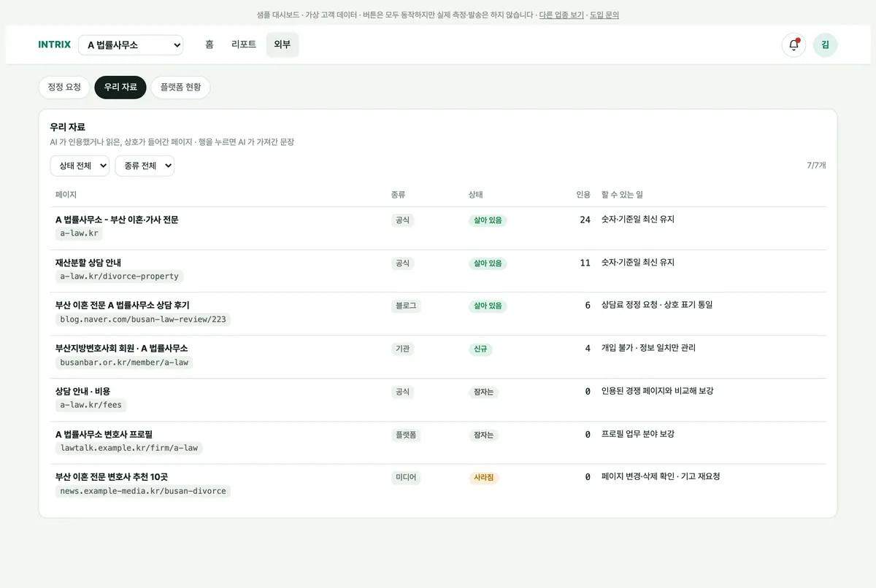Click 프로필 업무 분야 보강 text
The image size is (876, 588).
(637, 434)
